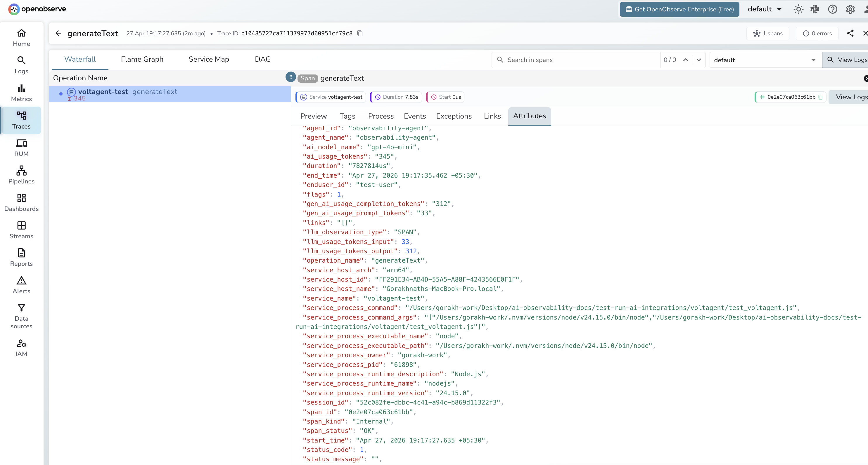The image size is (868, 465).
Task: Go to the Pipelines section
Action: click(x=21, y=175)
